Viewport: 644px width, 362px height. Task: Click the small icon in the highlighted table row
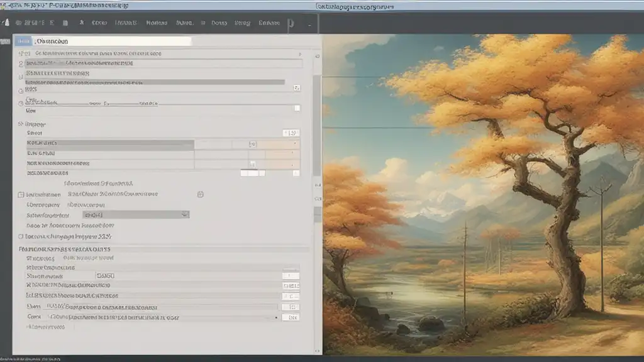click(252, 144)
